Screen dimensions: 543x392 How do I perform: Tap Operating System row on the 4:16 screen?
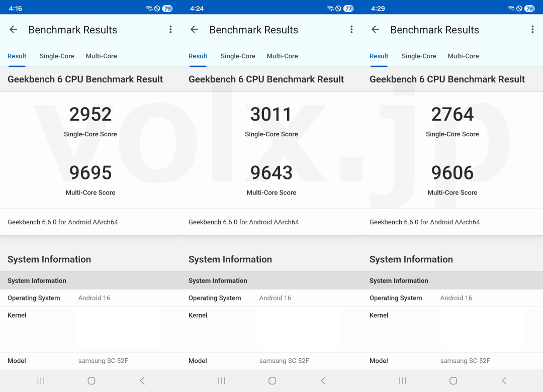pyautogui.click(x=90, y=298)
